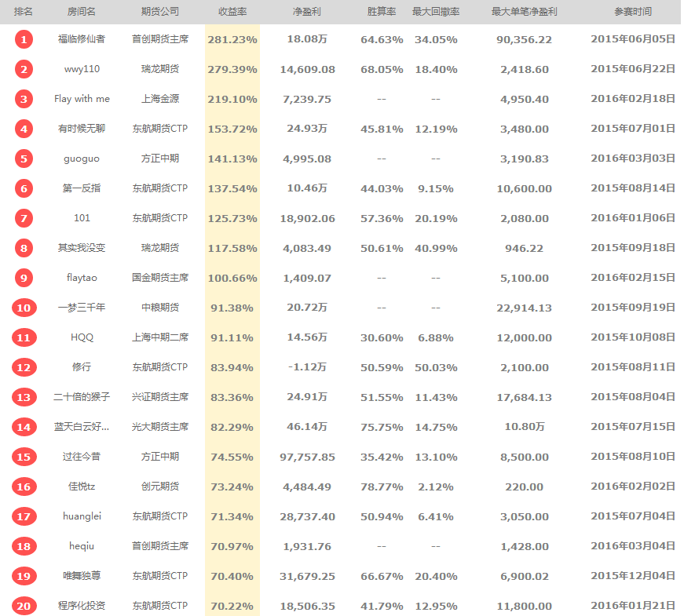Viewport: 684px width, 616px height.
Task: Sort by the 胜算率 column header
Action: tap(382, 12)
